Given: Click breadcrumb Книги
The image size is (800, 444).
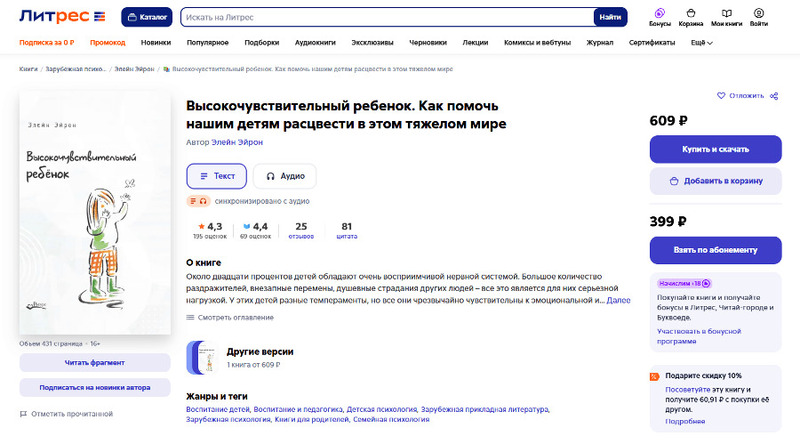Looking at the screenshot, I should (29, 69).
